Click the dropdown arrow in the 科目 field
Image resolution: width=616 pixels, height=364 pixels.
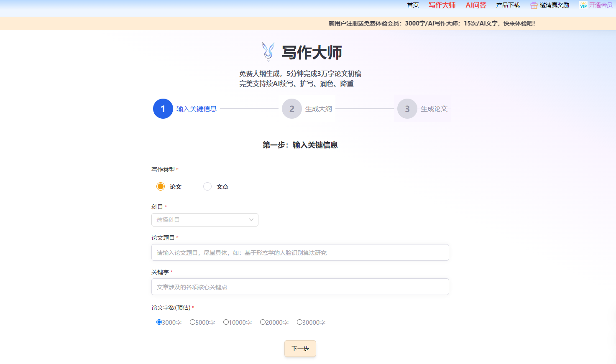point(251,219)
